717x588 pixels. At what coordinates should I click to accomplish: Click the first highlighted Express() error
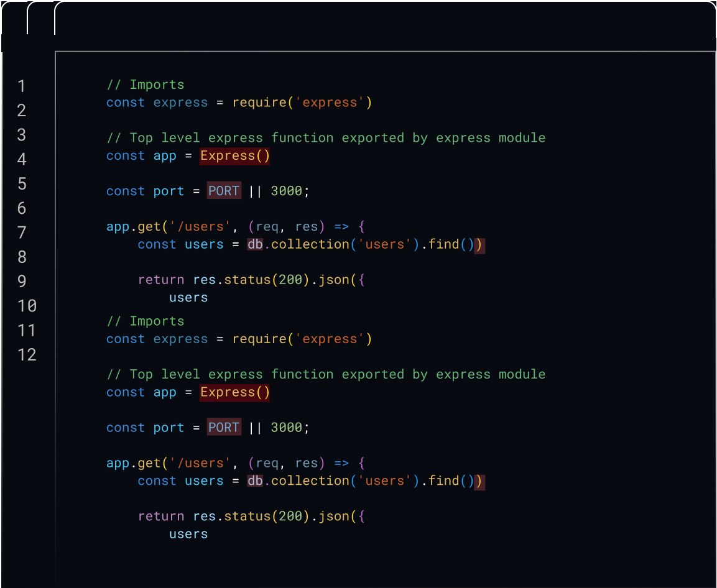pyautogui.click(x=234, y=155)
